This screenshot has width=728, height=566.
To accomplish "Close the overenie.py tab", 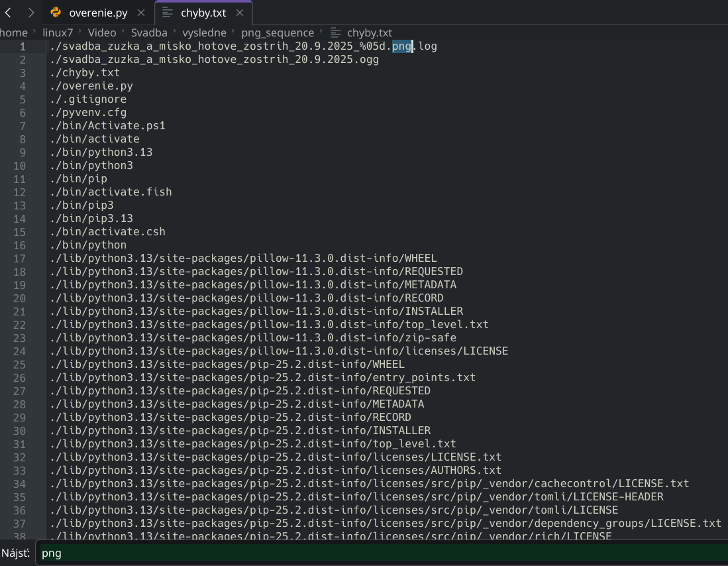I will 141,13.
